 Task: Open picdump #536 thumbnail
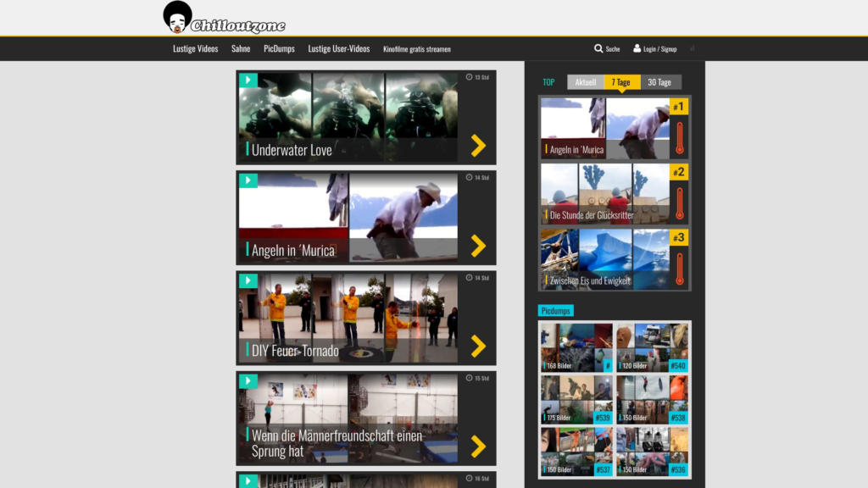pos(652,452)
